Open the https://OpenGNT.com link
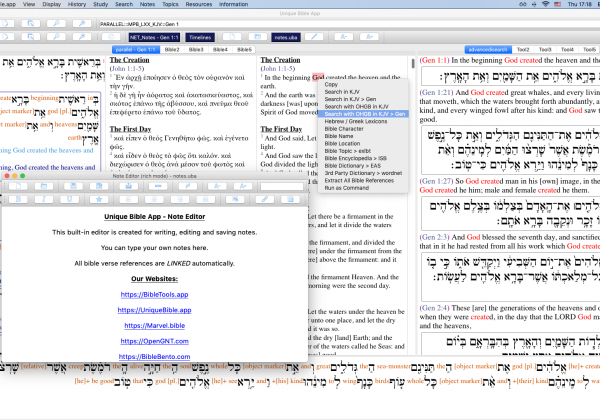Image resolution: width=600 pixels, height=420 pixels. pos(155,341)
